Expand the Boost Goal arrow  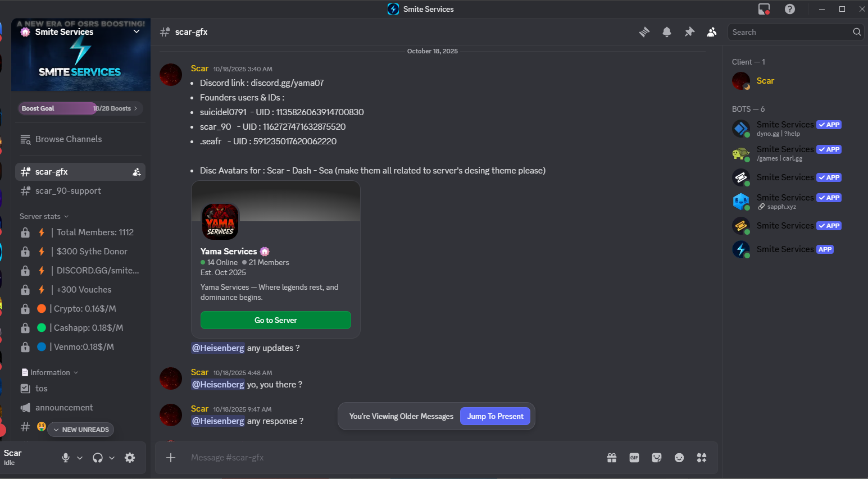pyautogui.click(x=135, y=108)
